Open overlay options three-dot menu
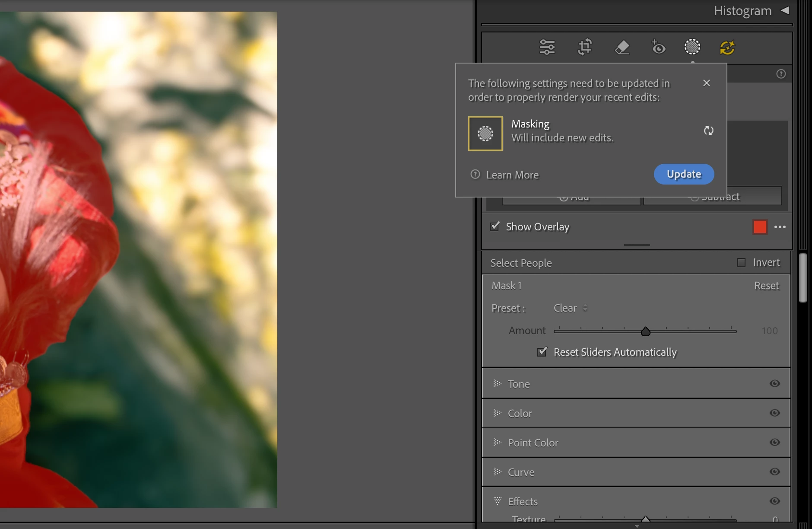 (780, 227)
